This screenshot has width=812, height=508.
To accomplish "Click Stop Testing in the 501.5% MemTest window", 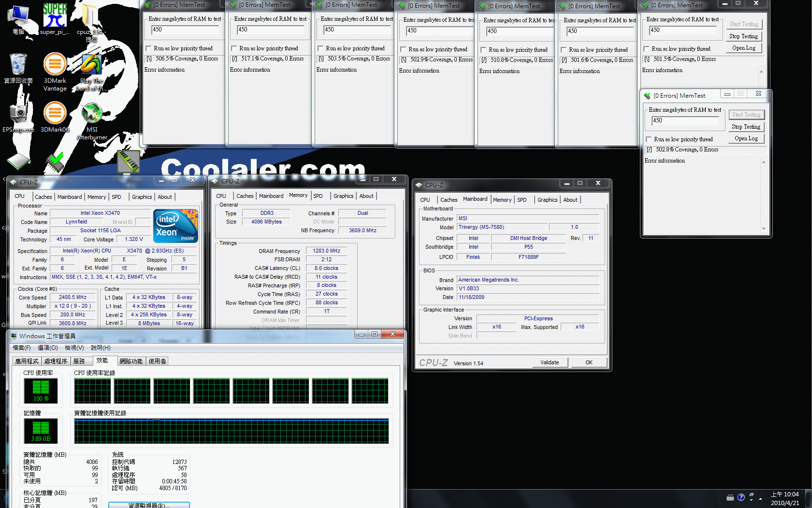I will pos(744,36).
